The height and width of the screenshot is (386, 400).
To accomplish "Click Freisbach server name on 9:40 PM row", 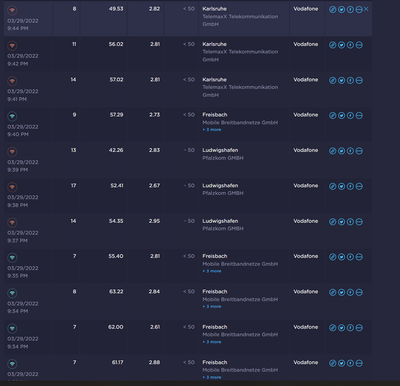I will 215,115.
